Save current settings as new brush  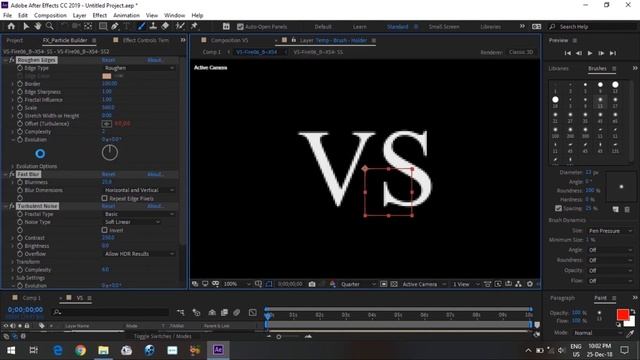[616, 209]
